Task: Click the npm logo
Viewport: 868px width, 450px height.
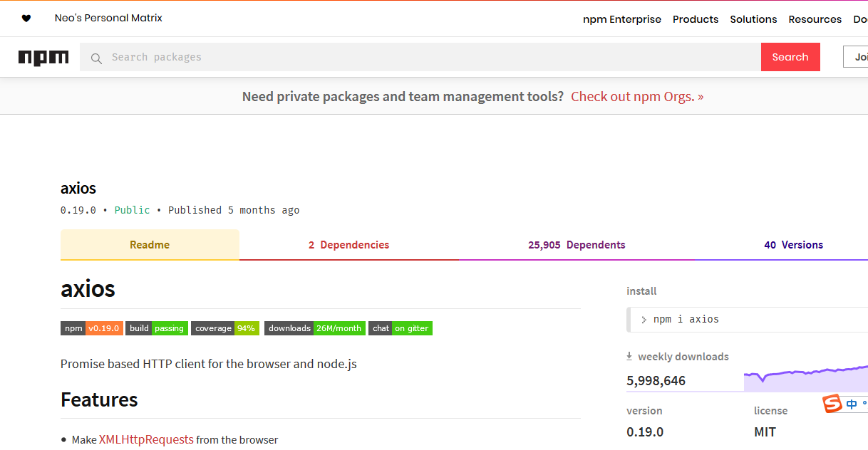Action: (x=43, y=58)
